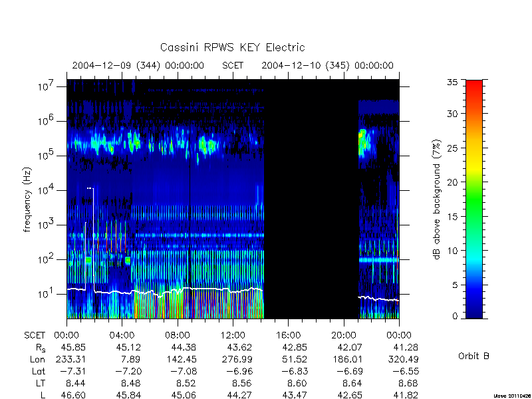Click the 10^7 frequency tick label

(47, 86)
